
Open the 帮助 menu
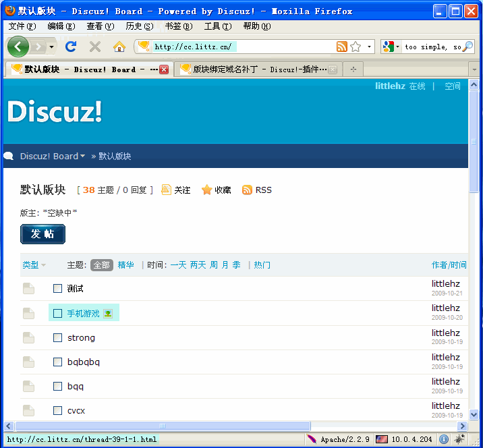[257, 26]
